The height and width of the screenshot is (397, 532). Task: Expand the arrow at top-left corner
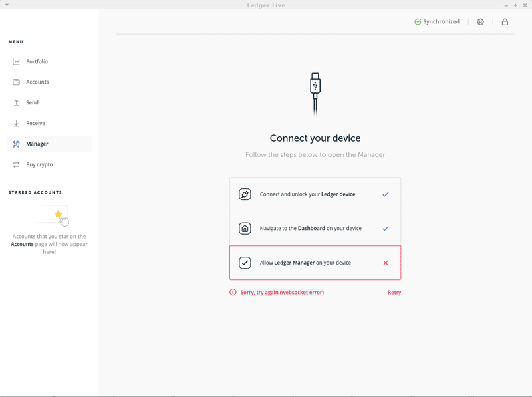(8, 5)
